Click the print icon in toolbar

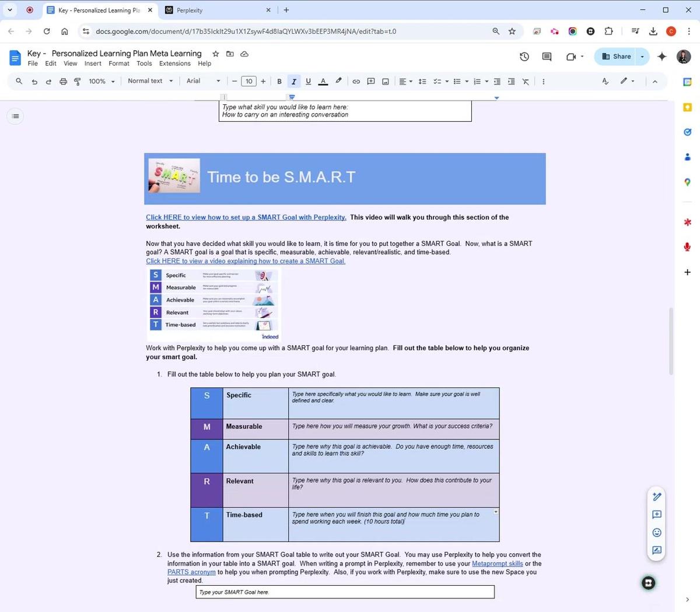(64, 82)
